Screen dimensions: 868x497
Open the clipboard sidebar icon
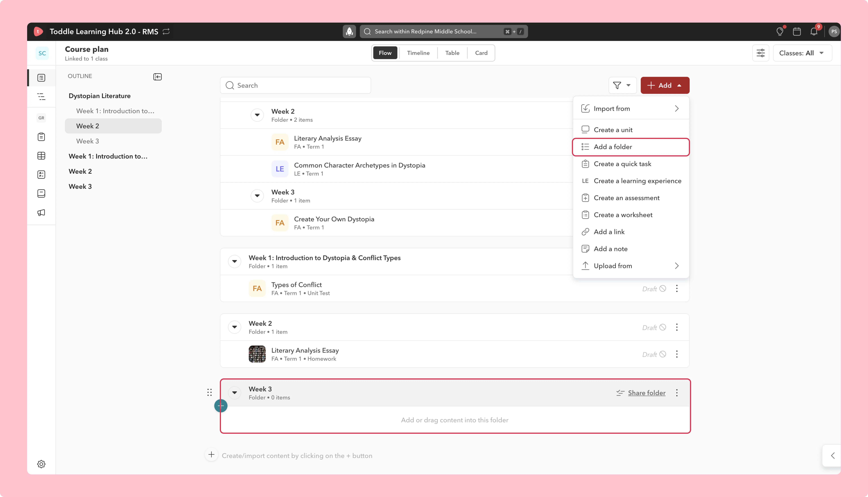[41, 137]
